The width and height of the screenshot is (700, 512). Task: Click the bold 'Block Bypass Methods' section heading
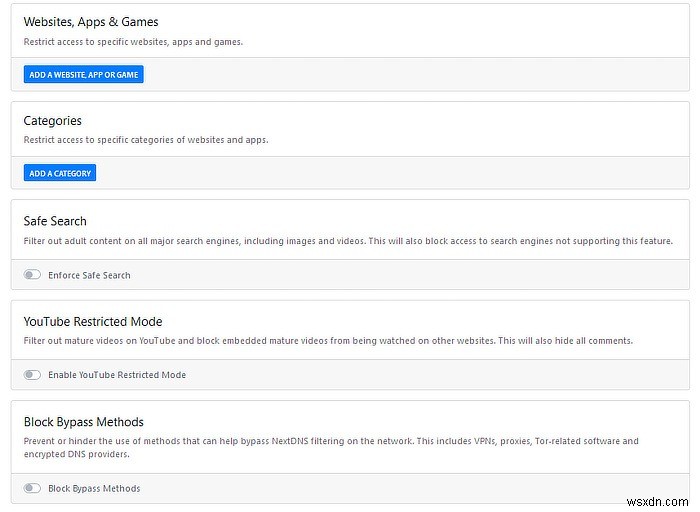point(84,422)
